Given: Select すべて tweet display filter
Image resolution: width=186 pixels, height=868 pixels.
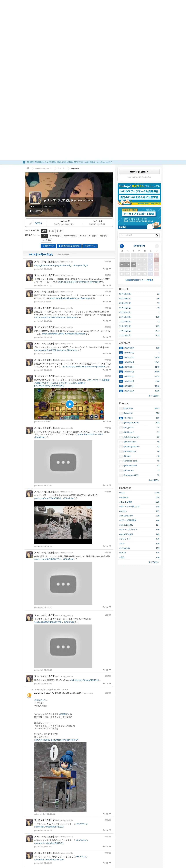Looking at the screenshot, I should [45, 236].
